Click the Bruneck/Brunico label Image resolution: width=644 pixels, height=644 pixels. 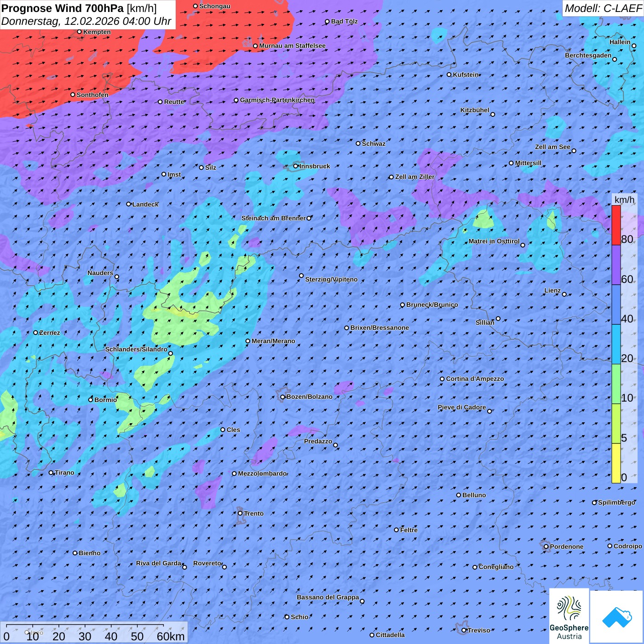point(432,305)
